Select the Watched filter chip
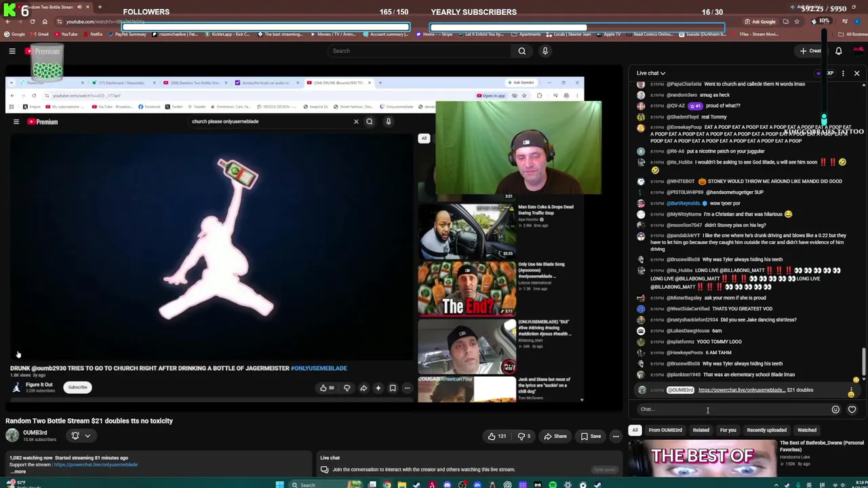The width and height of the screenshot is (868, 488). [x=807, y=430]
